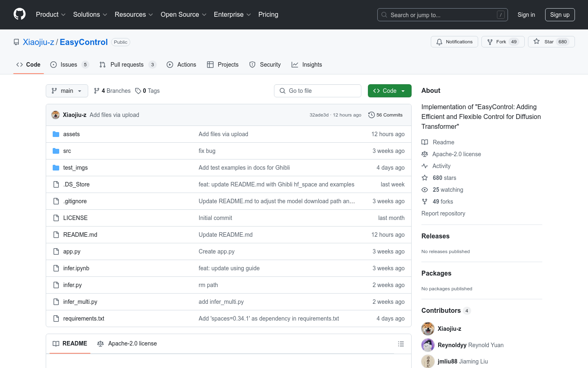Click the tag icon next to 0 Tags

coord(138,91)
